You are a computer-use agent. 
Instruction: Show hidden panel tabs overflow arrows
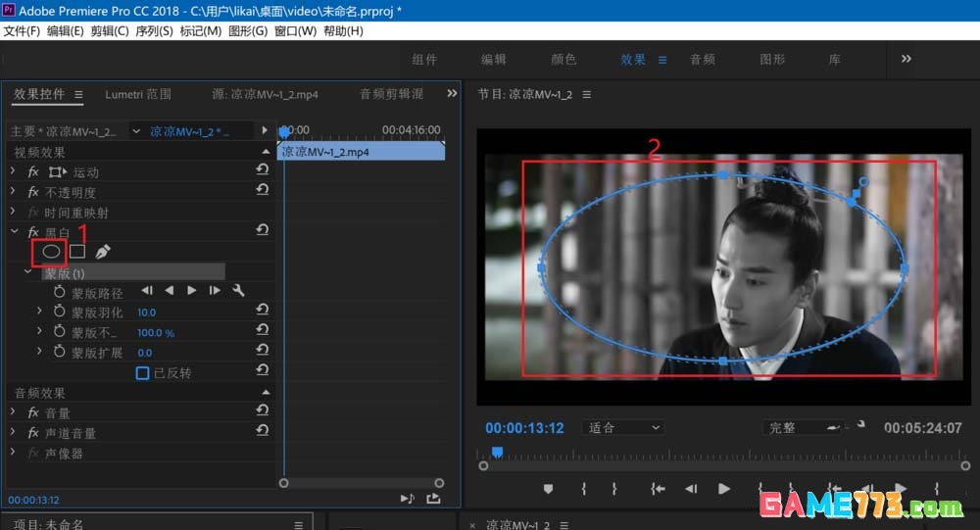tap(452, 93)
